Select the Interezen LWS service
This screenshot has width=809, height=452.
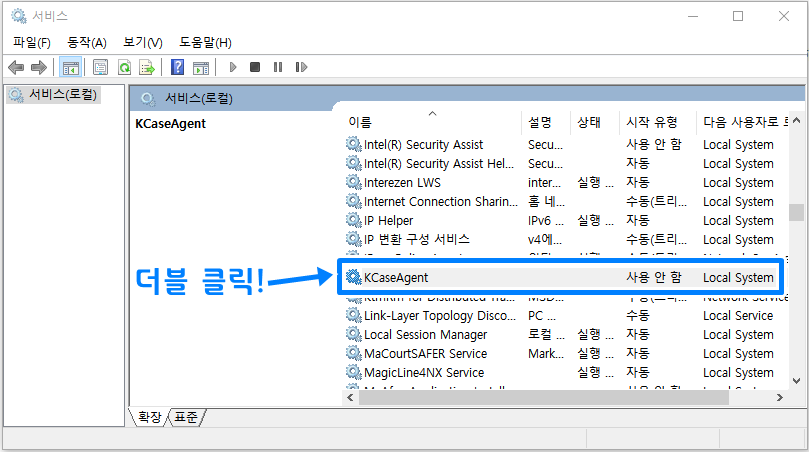(x=402, y=183)
